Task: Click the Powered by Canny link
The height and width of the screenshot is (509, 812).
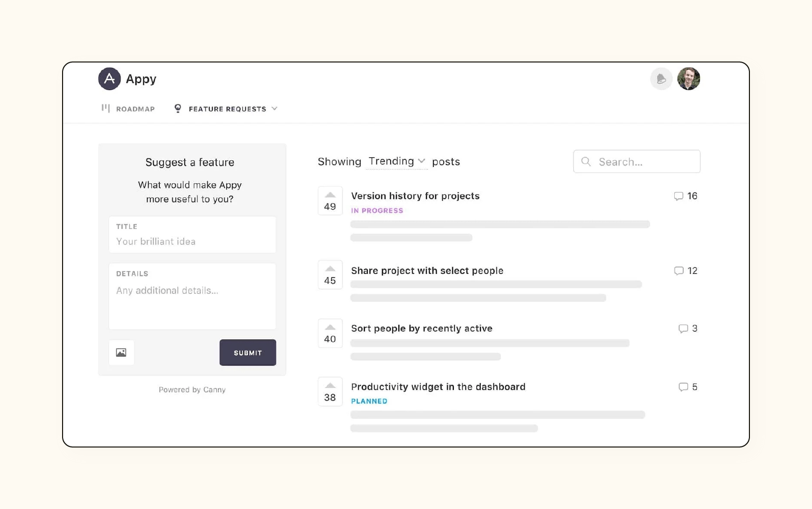Action: click(x=192, y=389)
